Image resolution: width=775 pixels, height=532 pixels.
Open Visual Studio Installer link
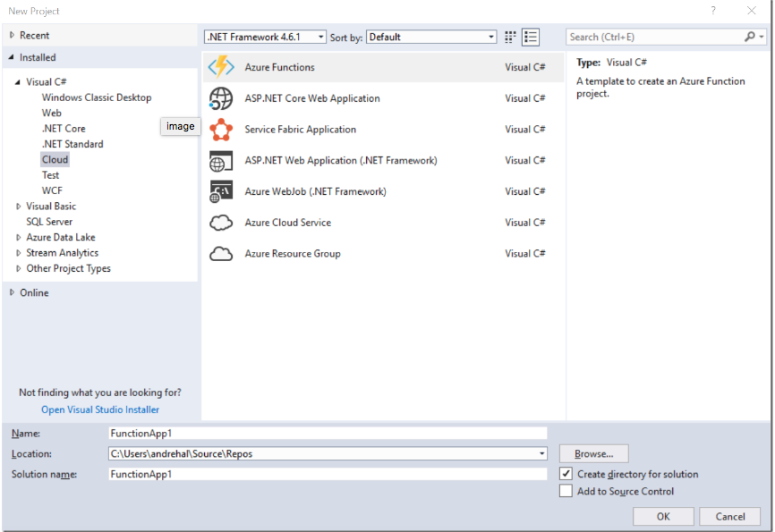[x=100, y=410]
